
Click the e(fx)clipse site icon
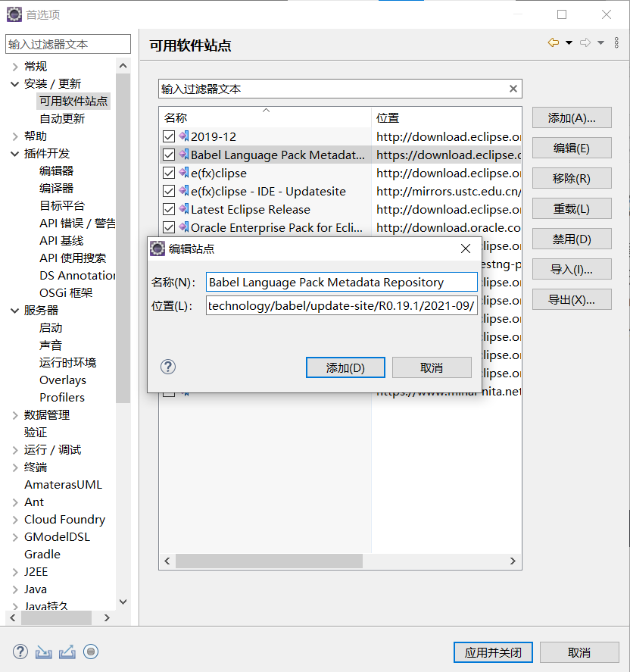[x=184, y=173]
